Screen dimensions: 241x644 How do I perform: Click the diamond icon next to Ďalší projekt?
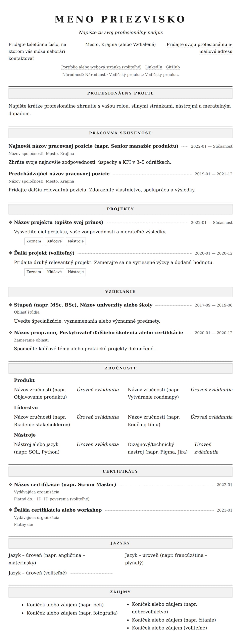10,253
